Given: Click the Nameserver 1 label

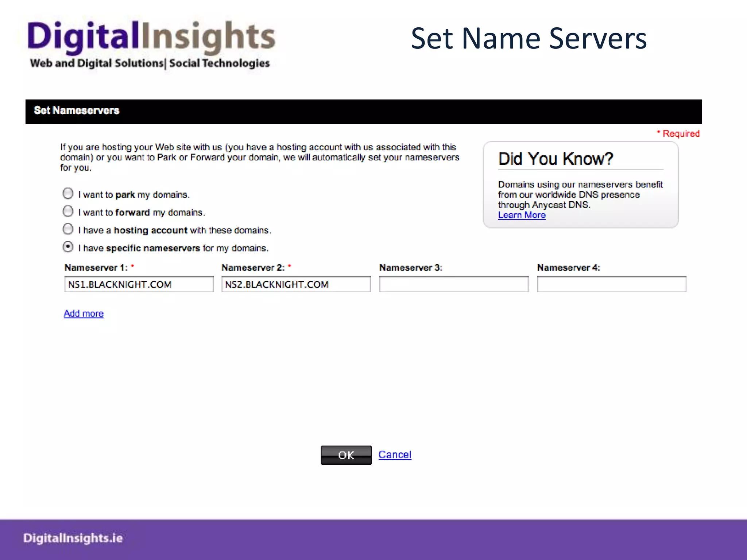Looking at the screenshot, I should pos(96,268).
